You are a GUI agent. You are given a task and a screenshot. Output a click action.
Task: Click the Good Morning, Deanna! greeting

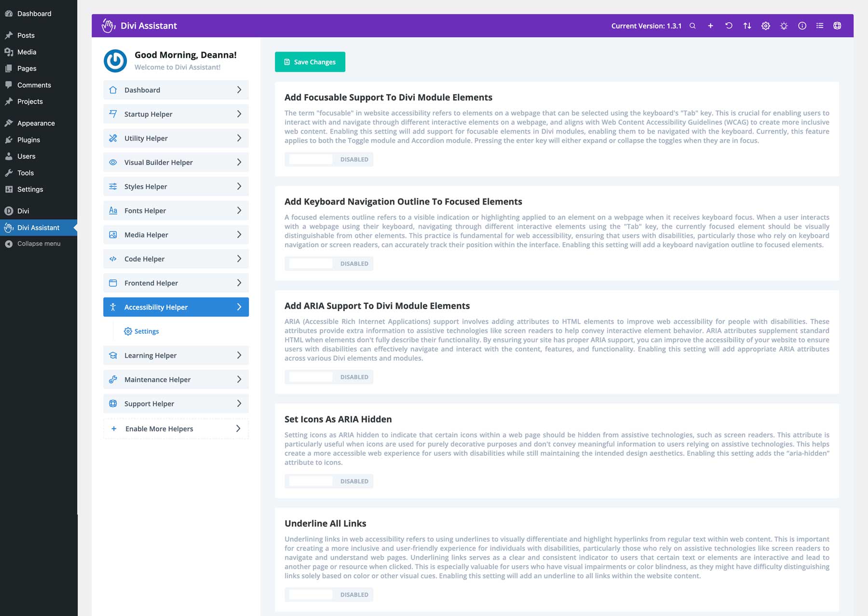(186, 55)
